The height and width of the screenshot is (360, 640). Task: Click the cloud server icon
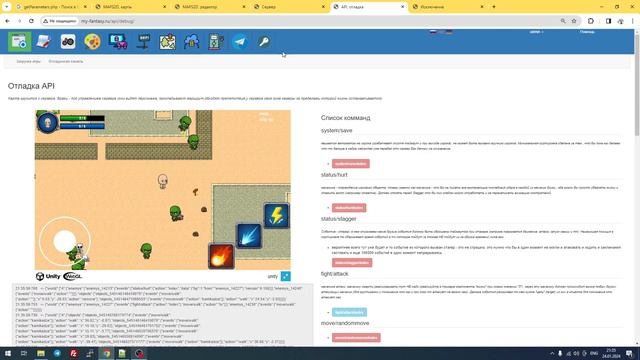191,42
